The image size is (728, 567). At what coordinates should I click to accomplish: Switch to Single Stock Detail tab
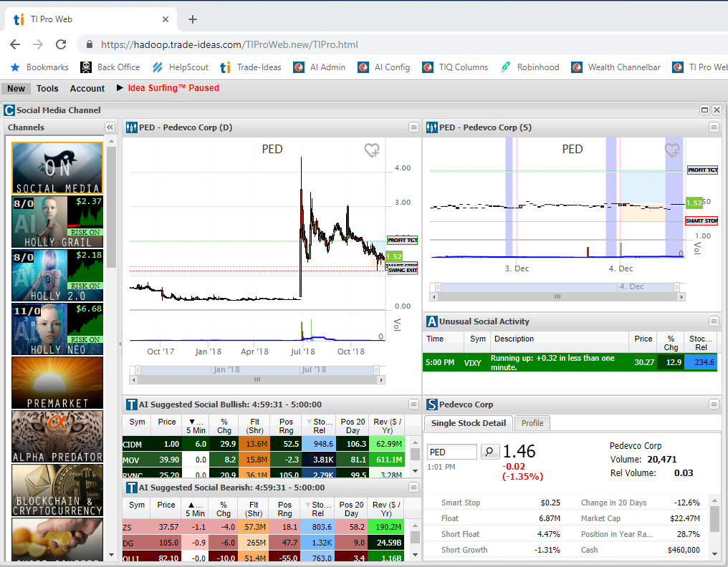pyautogui.click(x=468, y=422)
